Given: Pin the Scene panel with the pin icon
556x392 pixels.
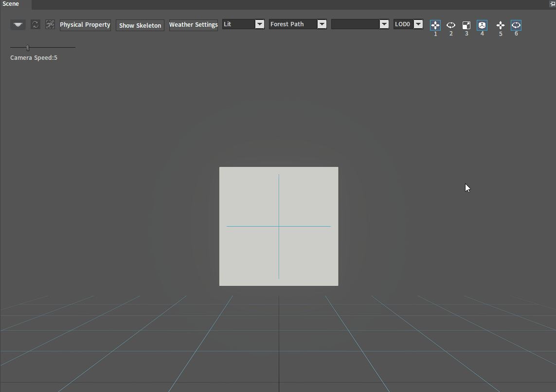Looking at the screenshot, I should [x=552, y=4].
